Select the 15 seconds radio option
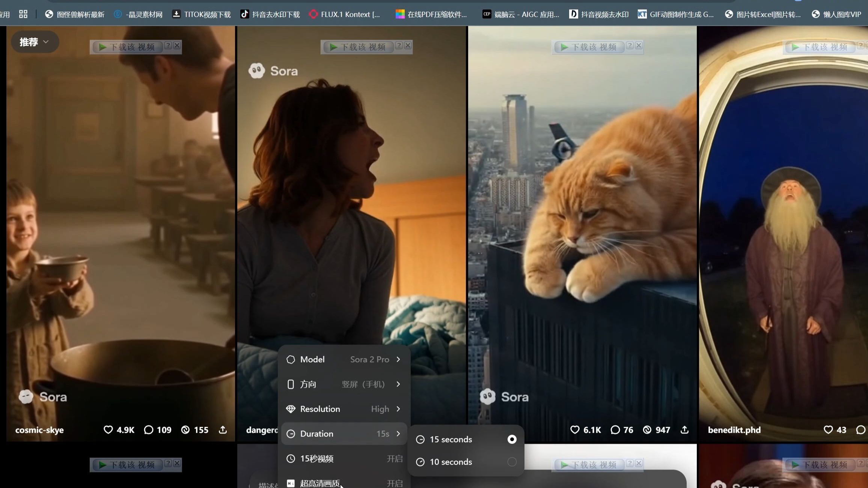 pos(512,439)
